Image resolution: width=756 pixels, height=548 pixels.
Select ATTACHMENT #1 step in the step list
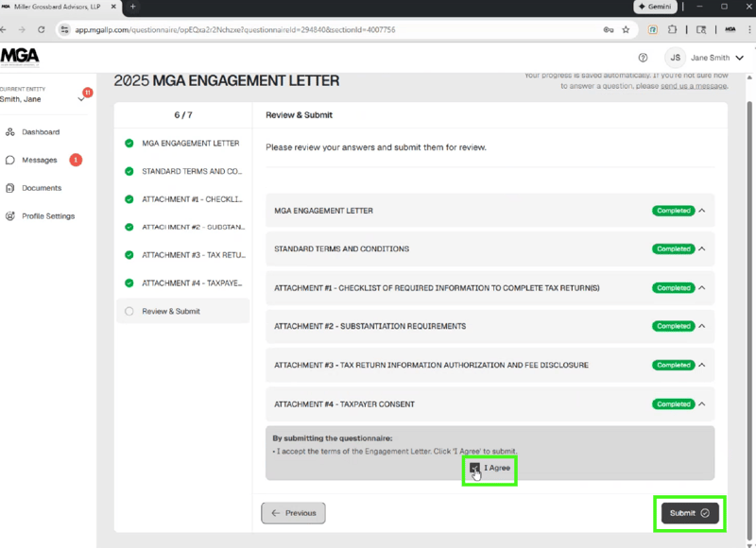(193, 199)
